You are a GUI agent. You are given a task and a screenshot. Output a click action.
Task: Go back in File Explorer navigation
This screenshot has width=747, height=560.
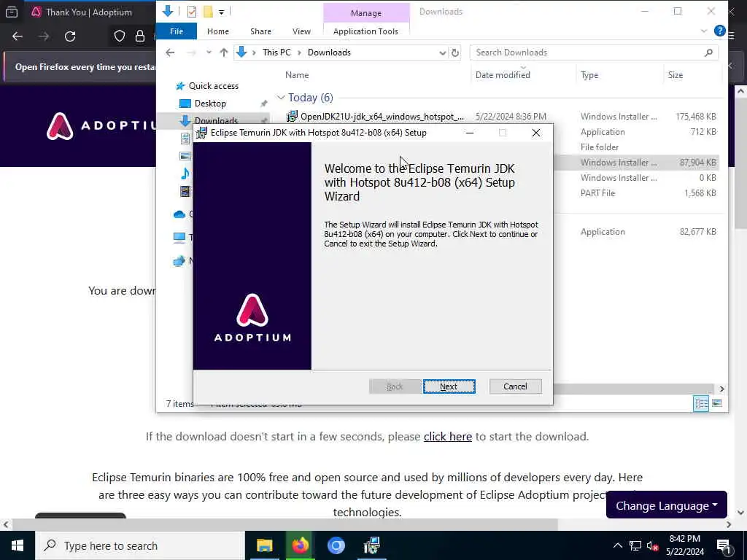coord(170,52)
